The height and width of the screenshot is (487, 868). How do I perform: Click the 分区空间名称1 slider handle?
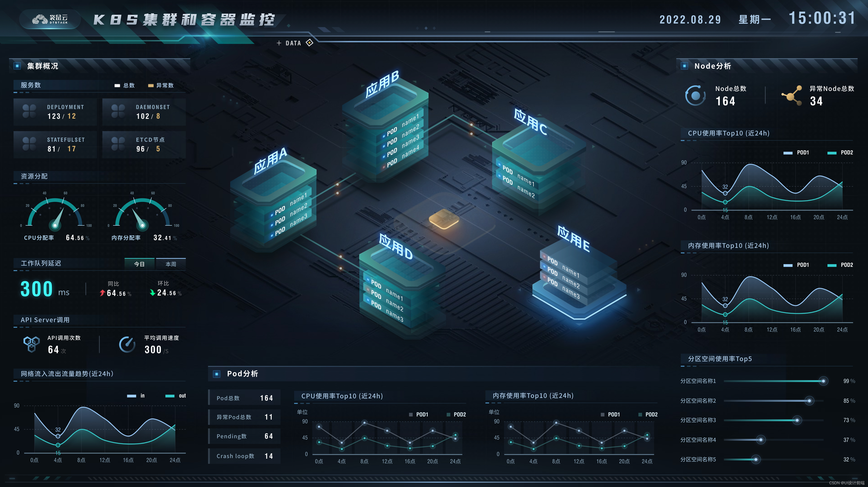(823, 381)
